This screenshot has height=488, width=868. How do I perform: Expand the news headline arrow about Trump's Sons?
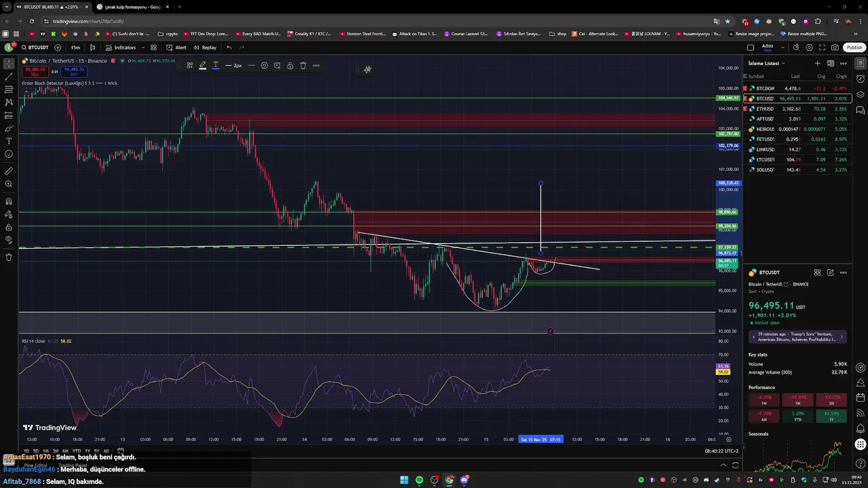coord(842,337)
